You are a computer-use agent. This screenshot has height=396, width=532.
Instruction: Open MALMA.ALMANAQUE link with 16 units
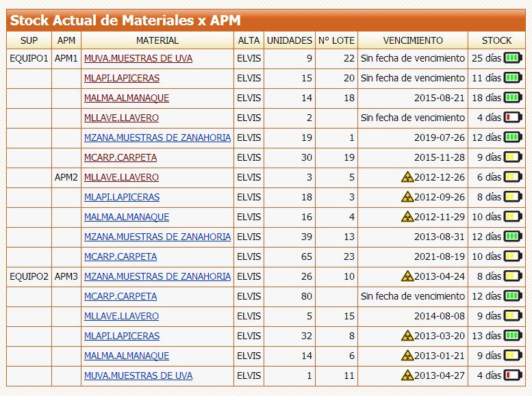pos(127,217)
